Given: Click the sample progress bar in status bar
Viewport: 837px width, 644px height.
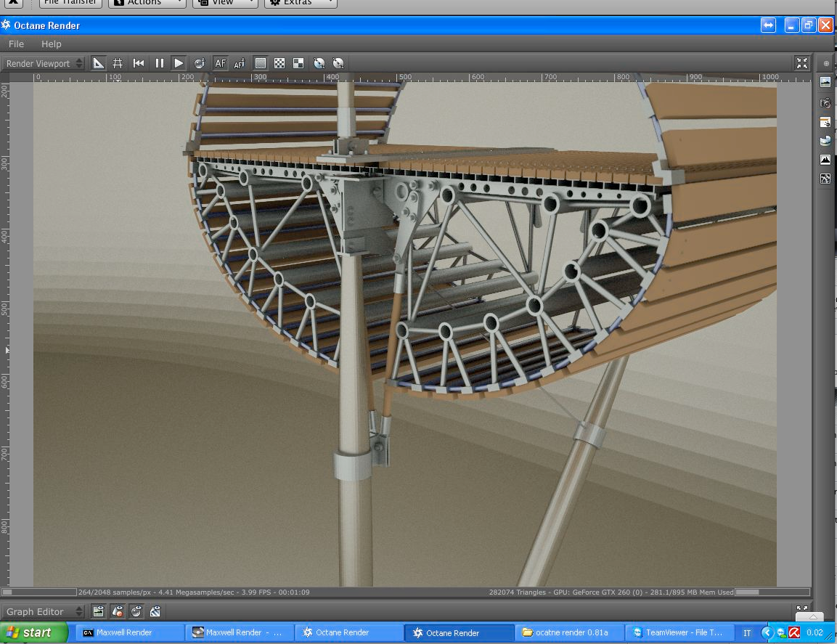Looking at the screenshot, I should pos(40,592).
